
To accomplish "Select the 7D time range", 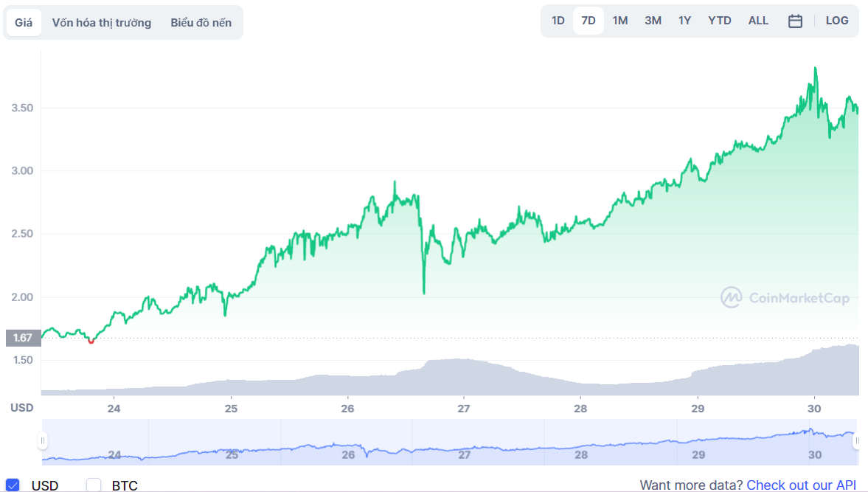I will (588, 21).
